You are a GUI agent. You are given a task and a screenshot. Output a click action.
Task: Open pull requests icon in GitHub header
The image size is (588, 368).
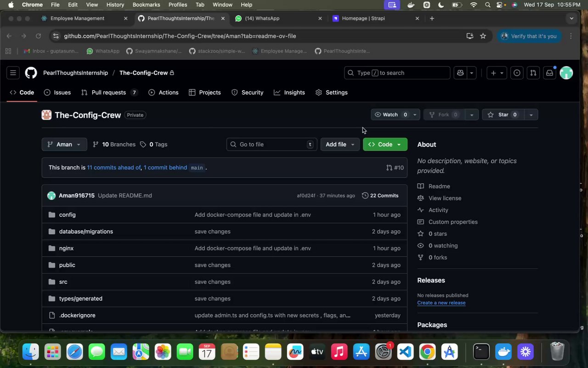pos(533,73)
